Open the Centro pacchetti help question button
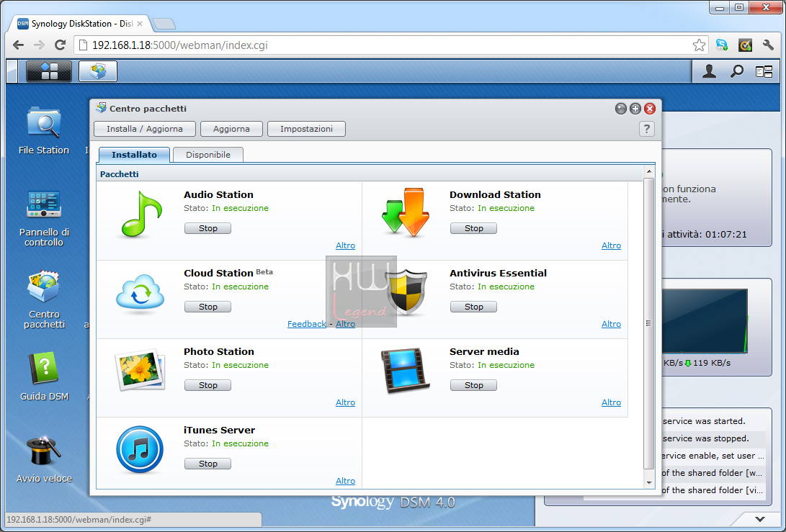786x532 pixels. point(647,129)
